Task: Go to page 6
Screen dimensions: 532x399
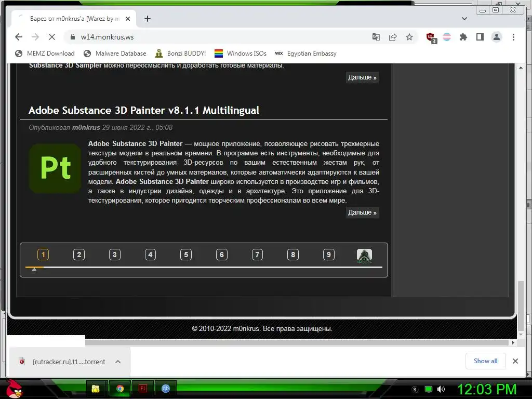Action: (x=221, y=255)
